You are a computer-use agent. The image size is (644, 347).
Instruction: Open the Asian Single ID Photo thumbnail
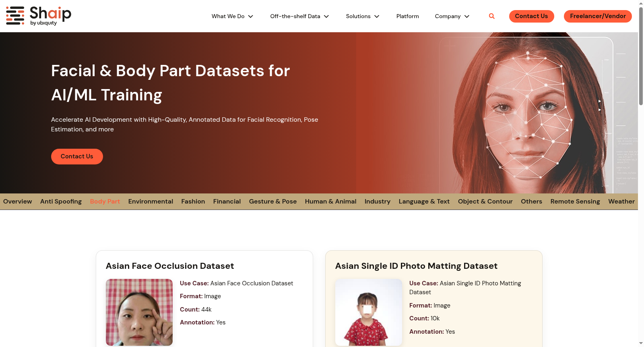pyautogui.click(x=369, y=312)
